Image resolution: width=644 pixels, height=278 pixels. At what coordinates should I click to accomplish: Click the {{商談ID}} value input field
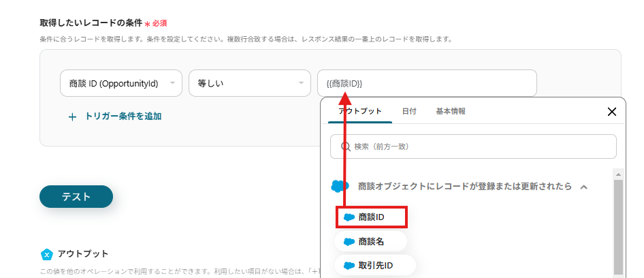[427, 83]
